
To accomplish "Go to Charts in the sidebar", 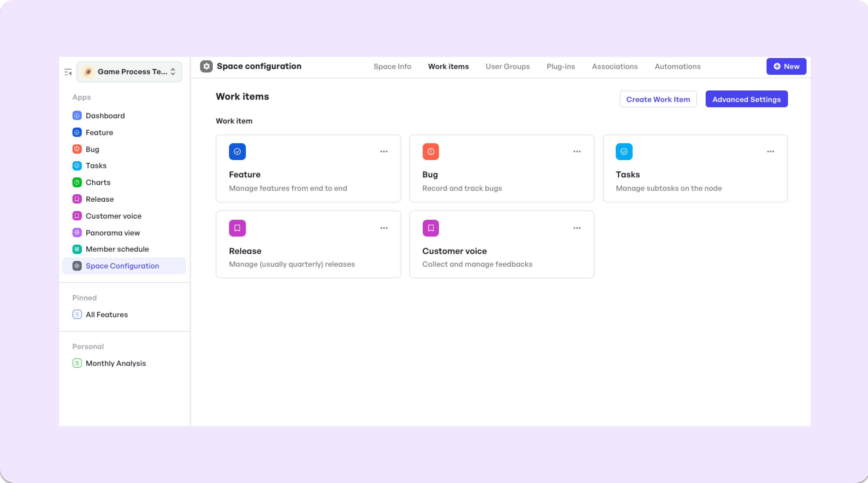I will coord(98,182).
